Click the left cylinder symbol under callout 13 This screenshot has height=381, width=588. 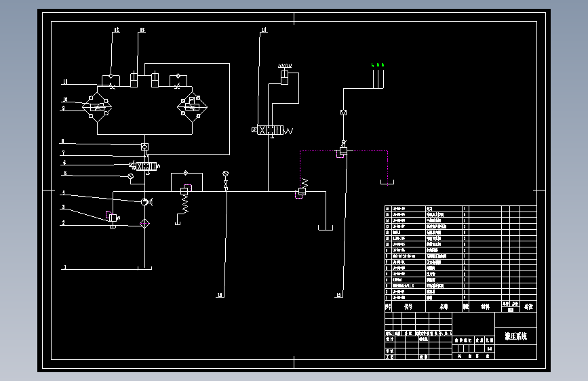(x=134, y=79)
